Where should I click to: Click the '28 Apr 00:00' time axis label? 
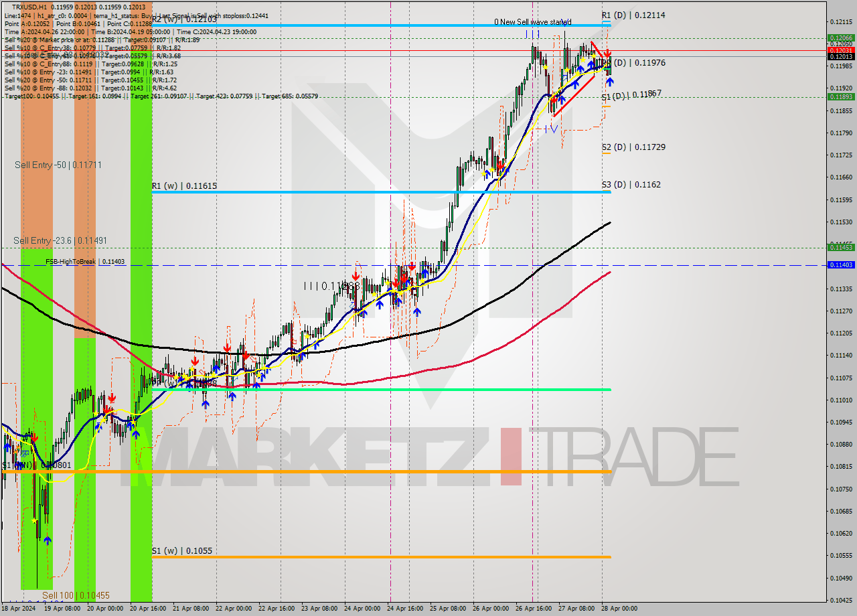pyautogui.click(x=619, y=609)
